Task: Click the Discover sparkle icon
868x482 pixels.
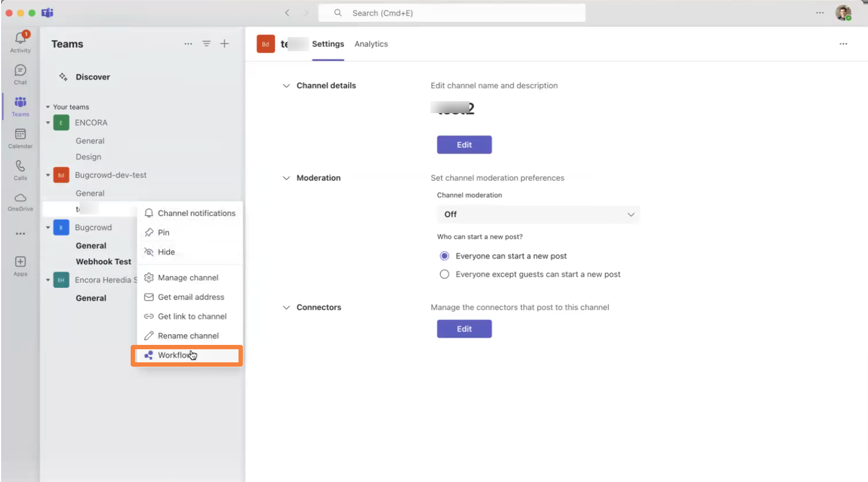Action: [x=63, y=77]
